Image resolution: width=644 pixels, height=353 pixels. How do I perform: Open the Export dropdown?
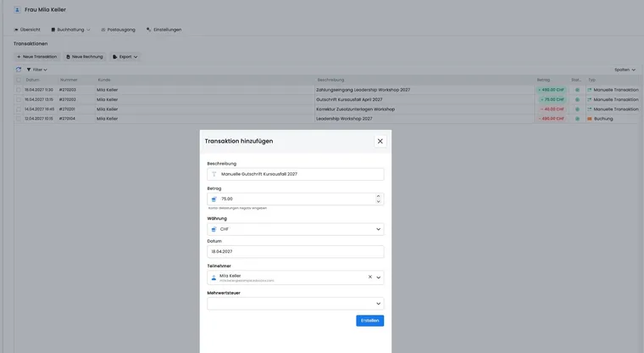click(125, 57)
